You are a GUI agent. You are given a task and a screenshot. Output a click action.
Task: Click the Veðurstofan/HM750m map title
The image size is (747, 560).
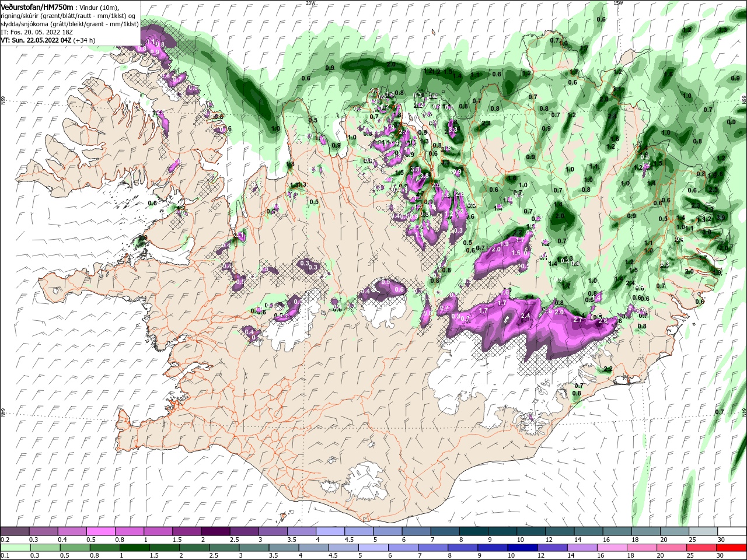37,7
